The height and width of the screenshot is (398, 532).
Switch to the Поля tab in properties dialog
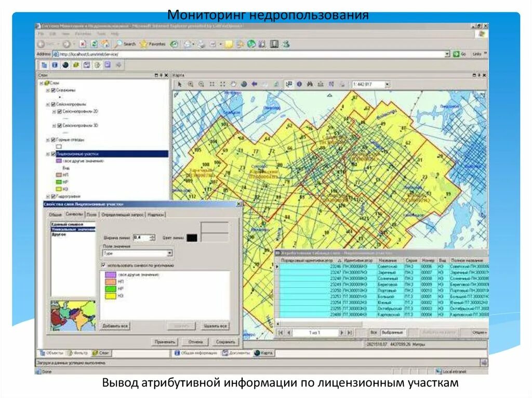(x=91, y=215)
